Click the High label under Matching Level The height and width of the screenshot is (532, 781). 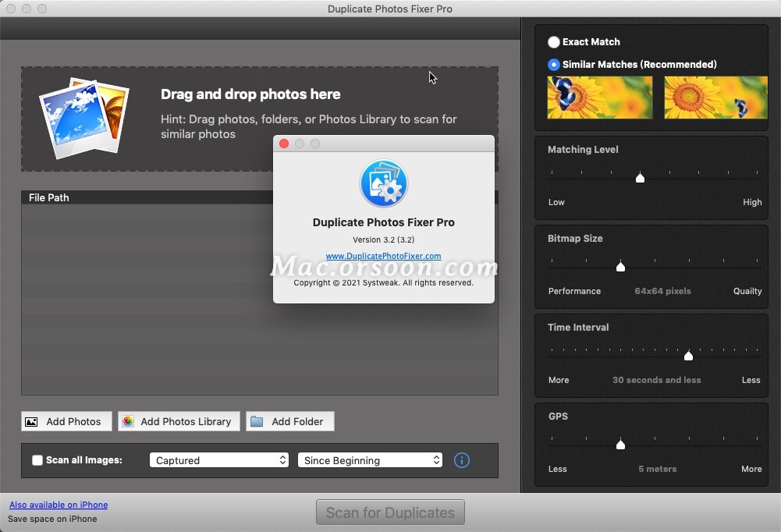click(x=752, y=202)
